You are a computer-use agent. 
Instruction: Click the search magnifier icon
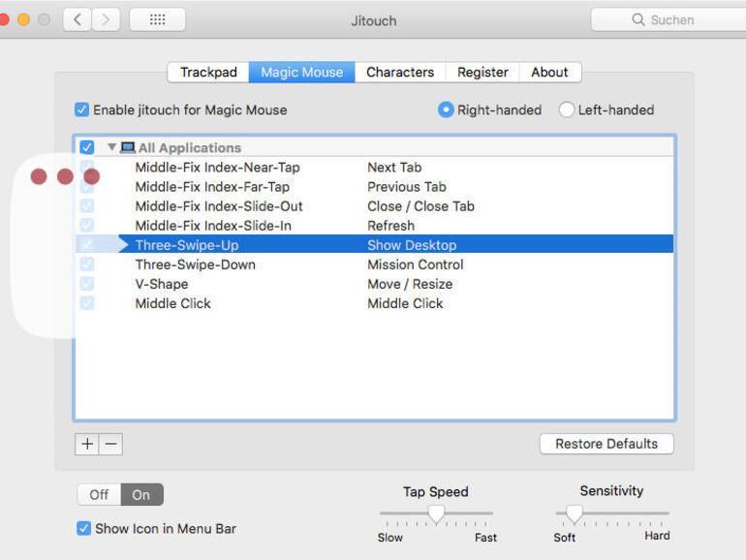[x=638, y=19]
